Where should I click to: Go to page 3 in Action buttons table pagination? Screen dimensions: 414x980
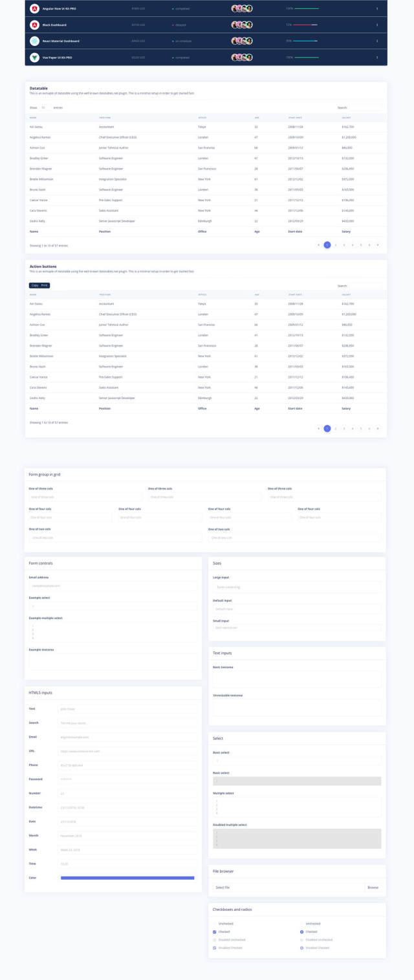[344, 428]
